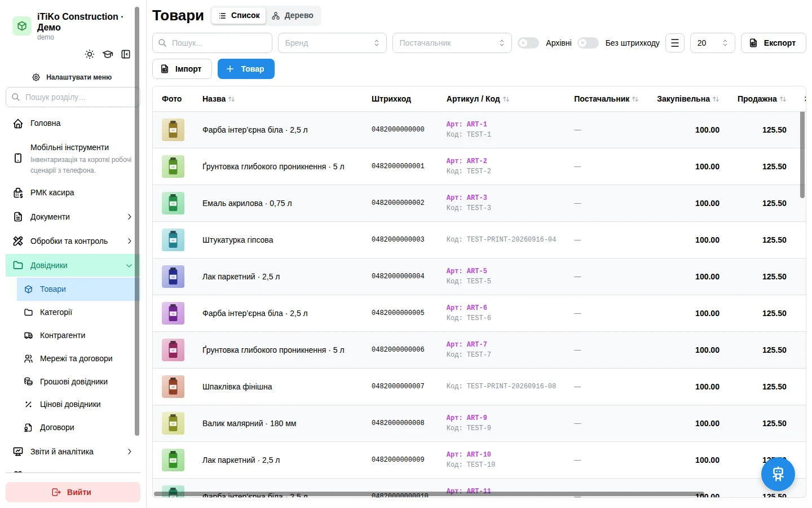This screenshot has height=508, width=812.
Task: Switch to the Дерево view tab
Action: 293,15
